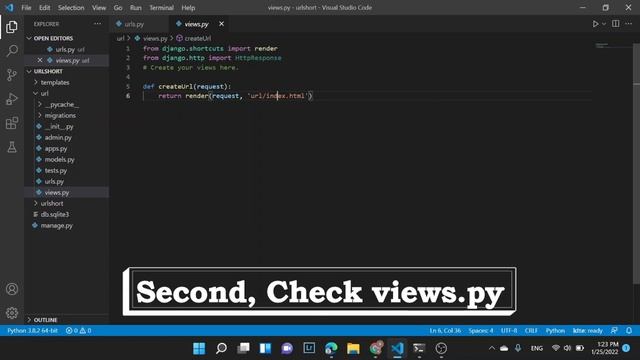Open the Testing flask view
Screen dimensions: 640x360
(x=12, y=147)
